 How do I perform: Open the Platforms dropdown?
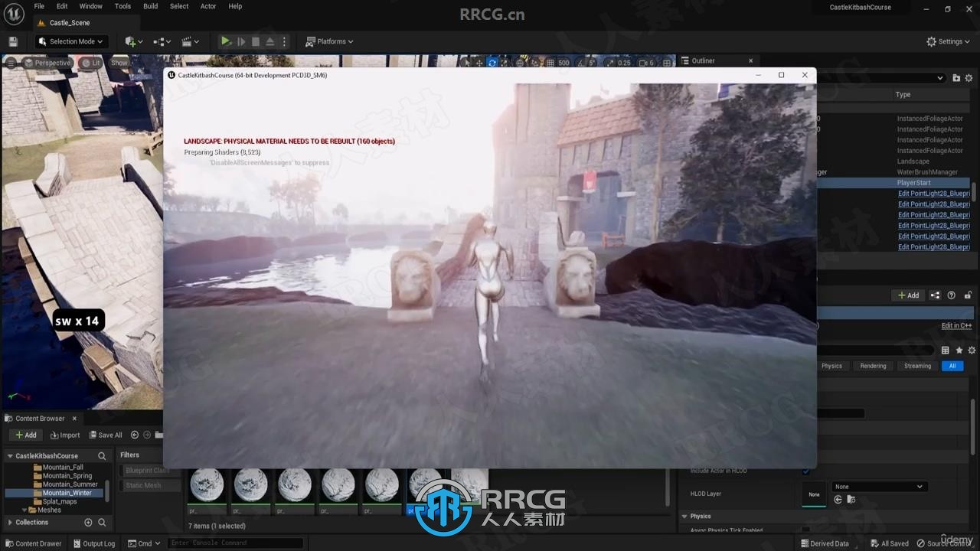pos(329,41)
